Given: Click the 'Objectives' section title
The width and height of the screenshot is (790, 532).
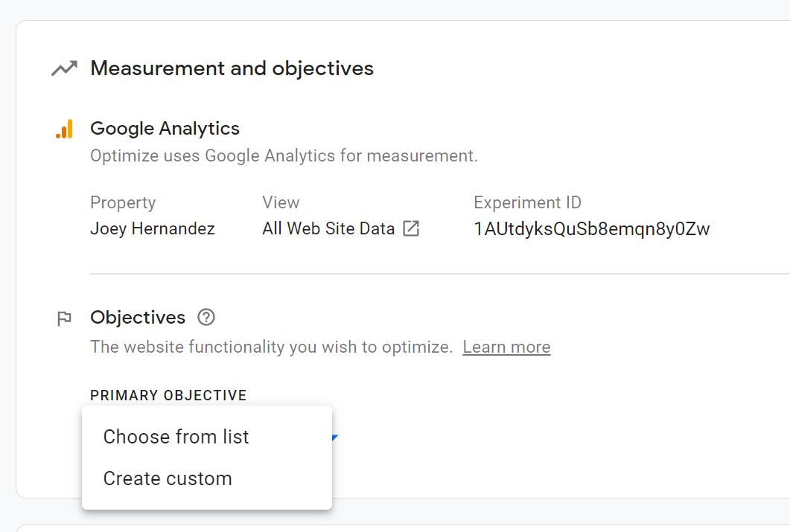Looking at the screenshot, I should point(138,318).
